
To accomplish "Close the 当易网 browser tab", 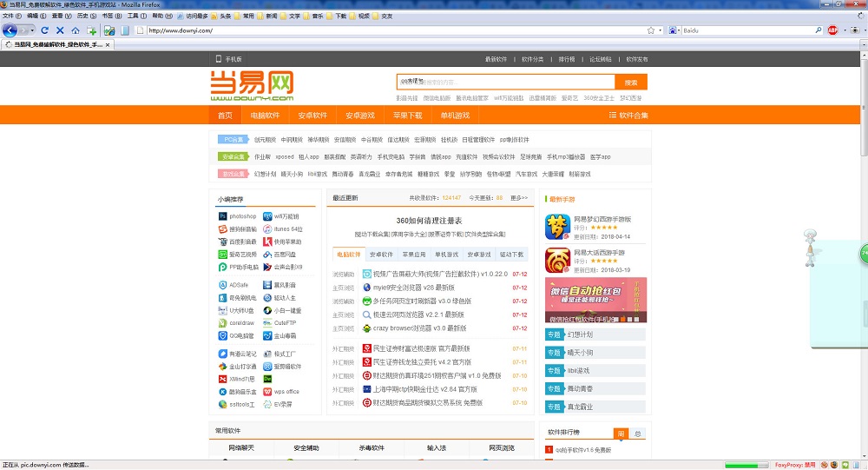I will tap(108, 44).
